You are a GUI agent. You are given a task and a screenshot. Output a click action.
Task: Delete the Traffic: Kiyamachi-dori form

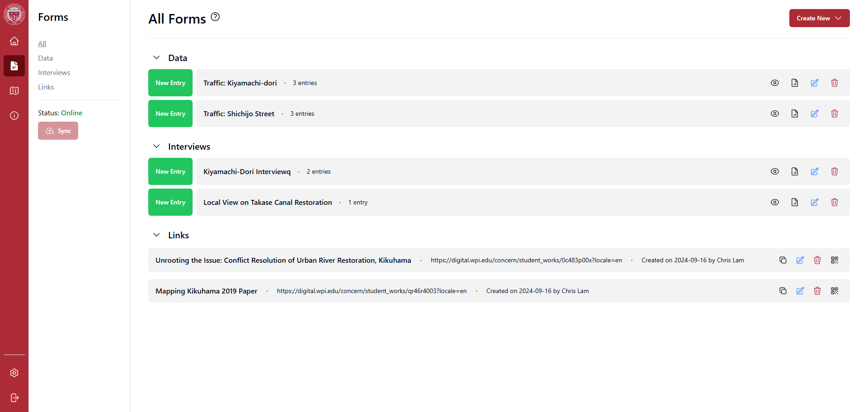tap(834, 83)
